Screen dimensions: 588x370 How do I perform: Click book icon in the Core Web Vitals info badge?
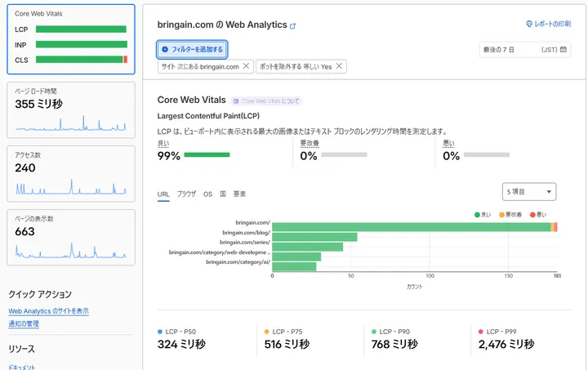tap(236, 101)
